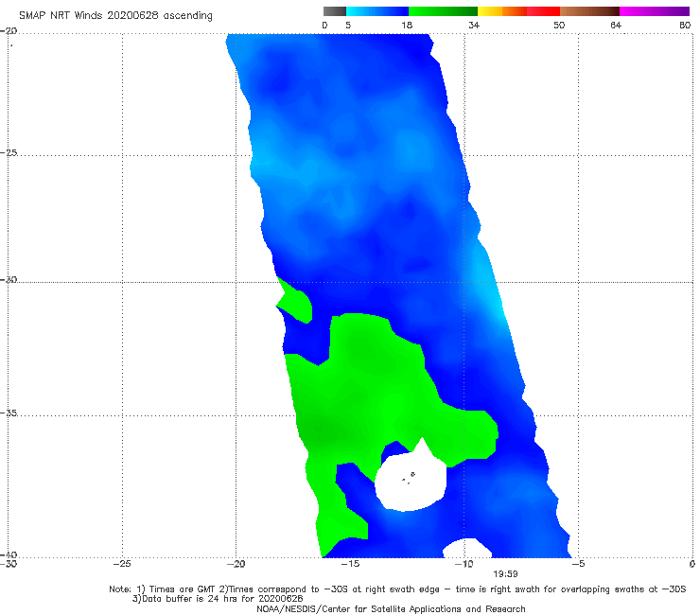700x615 pixels.
Task: Click the note line about times being GMT
Action: point(397,589)
